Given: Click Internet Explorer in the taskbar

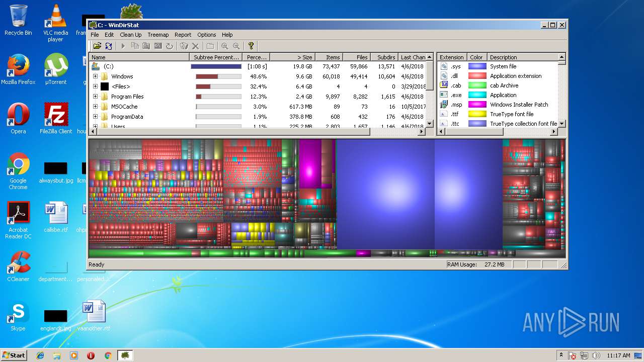Looking at the screenshot, I should click(40, 355).
